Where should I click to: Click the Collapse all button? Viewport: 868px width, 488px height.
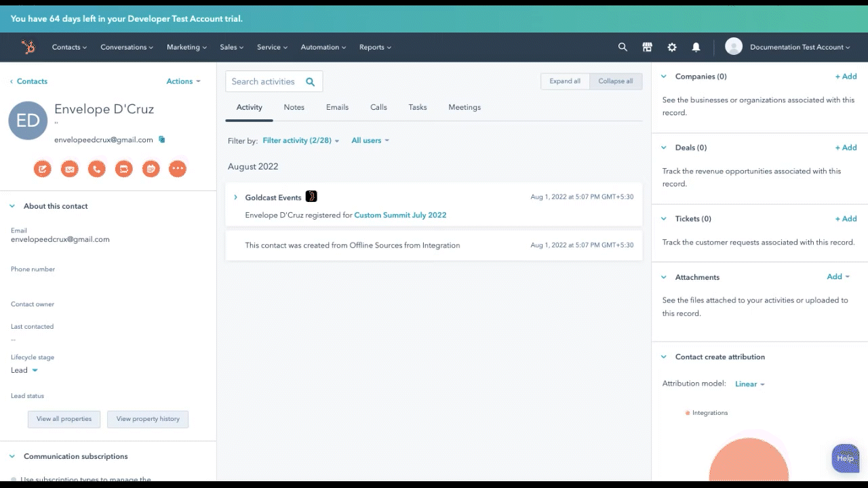pyautogui.click(x=616, y=81)
